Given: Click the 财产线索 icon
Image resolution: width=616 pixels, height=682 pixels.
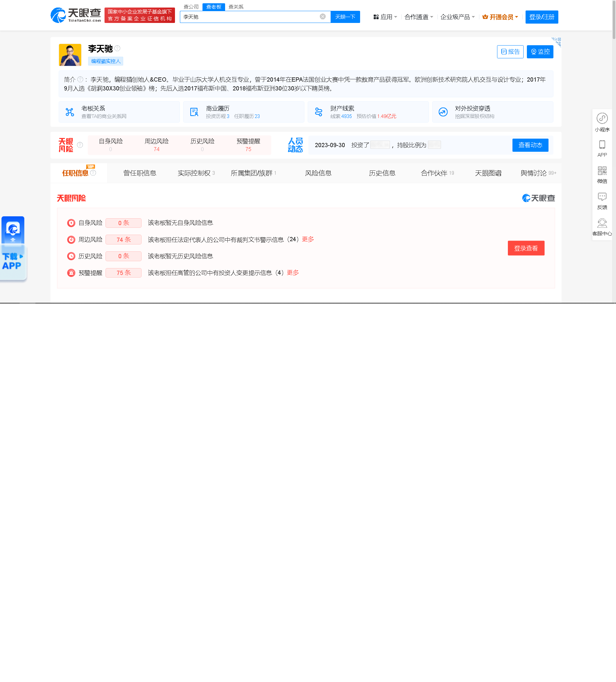Looking at the screenshot, I should point(319,112).
